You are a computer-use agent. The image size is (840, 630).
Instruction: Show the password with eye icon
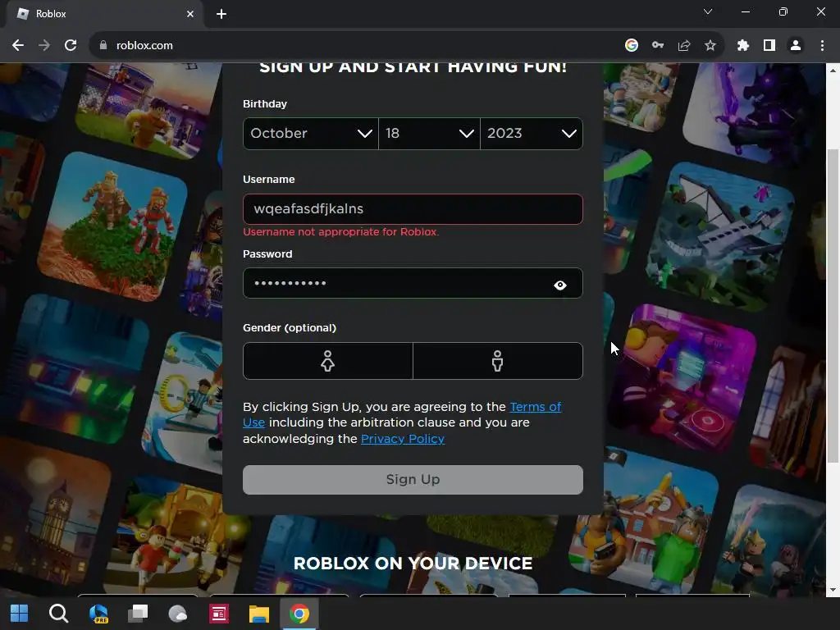pyautogui.click(x=560, y=285)
